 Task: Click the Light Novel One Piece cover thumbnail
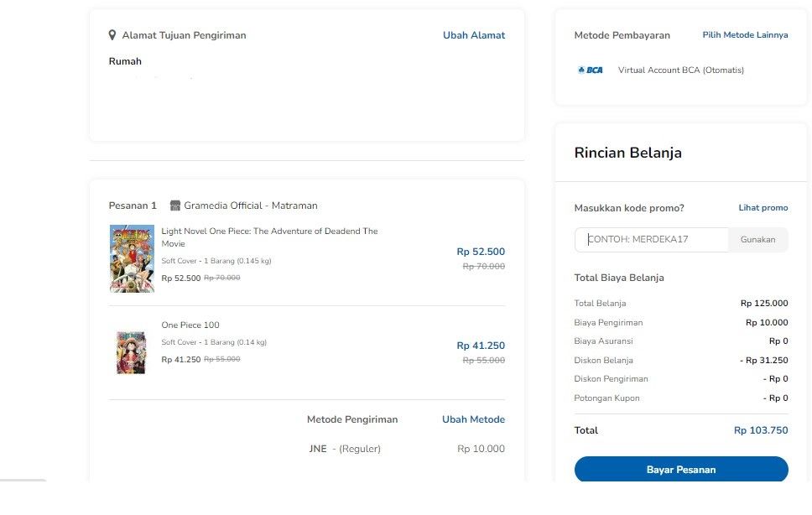pyautogui.click(x=132, y=257)
